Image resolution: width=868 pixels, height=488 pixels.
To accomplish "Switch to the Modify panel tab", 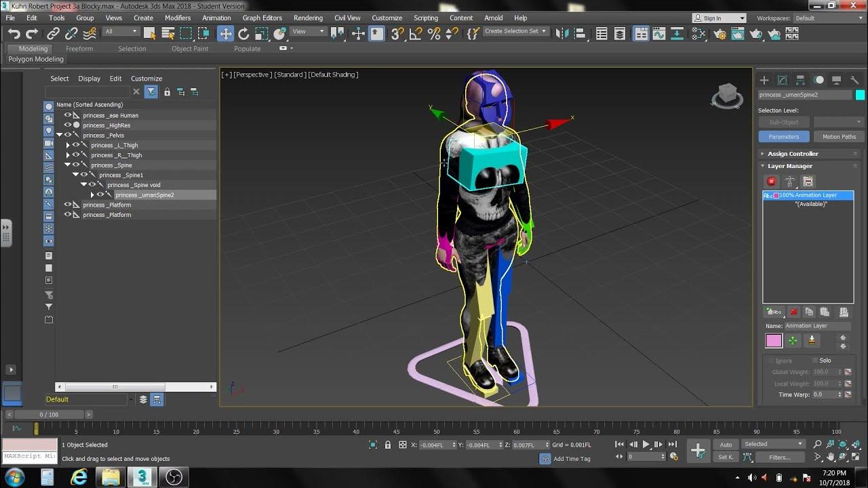I will [782, 80].
